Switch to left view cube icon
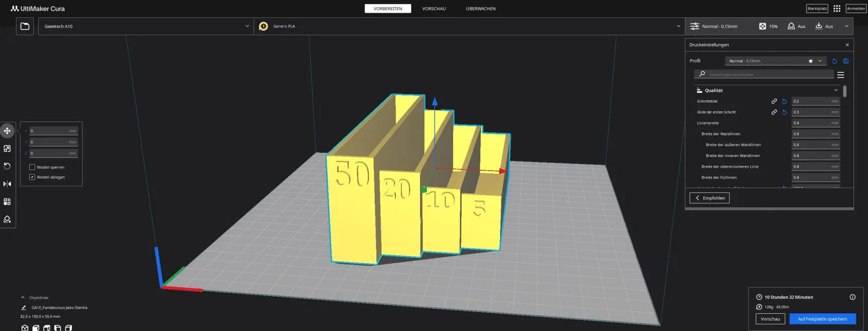Screen dimensions: 868x331 pyautogui.click(x=58, y=328)
